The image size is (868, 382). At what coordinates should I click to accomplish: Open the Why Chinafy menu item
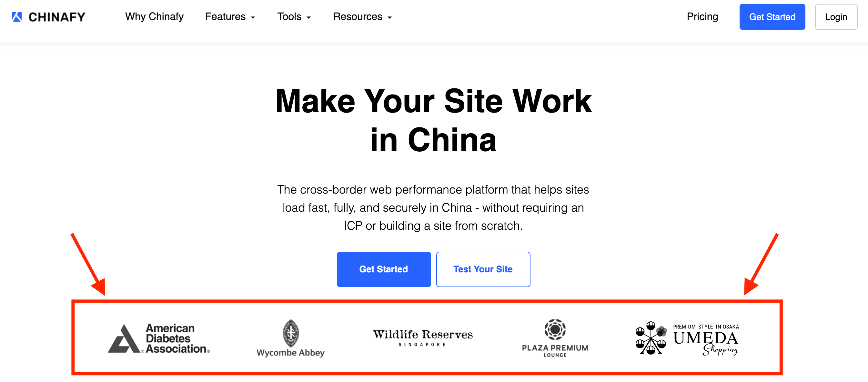pyautogui.click(x=154, y=16)
